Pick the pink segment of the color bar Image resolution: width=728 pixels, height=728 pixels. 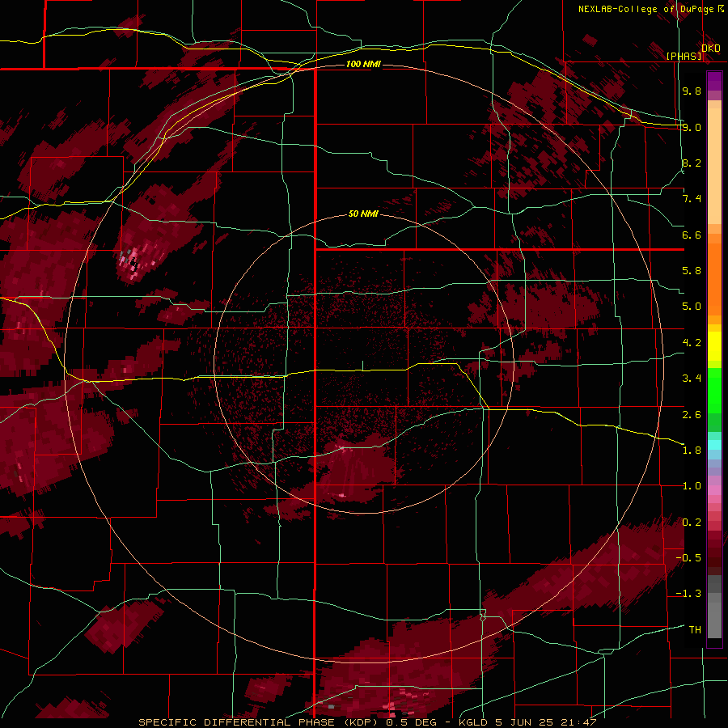tap(714, 490)
